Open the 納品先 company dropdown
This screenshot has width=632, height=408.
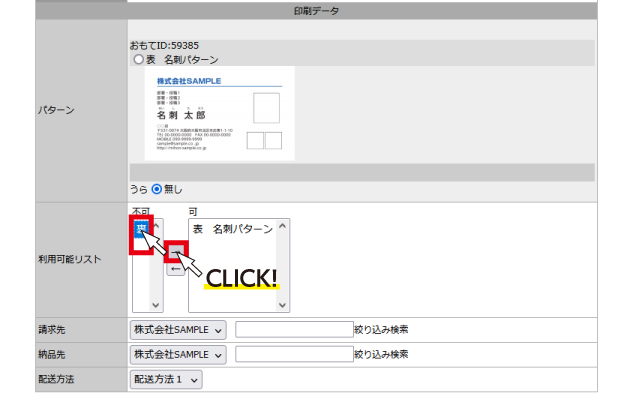(x=178, y=354)
